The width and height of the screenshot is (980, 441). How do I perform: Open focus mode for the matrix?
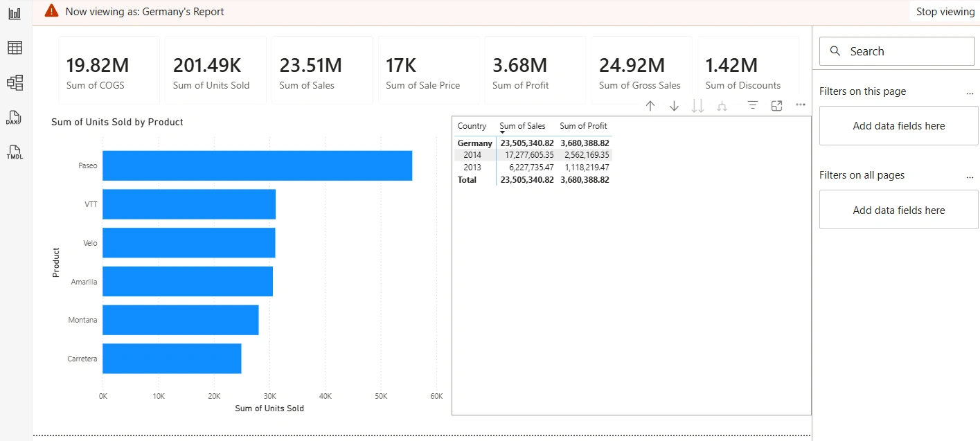(x=777, y=105)
